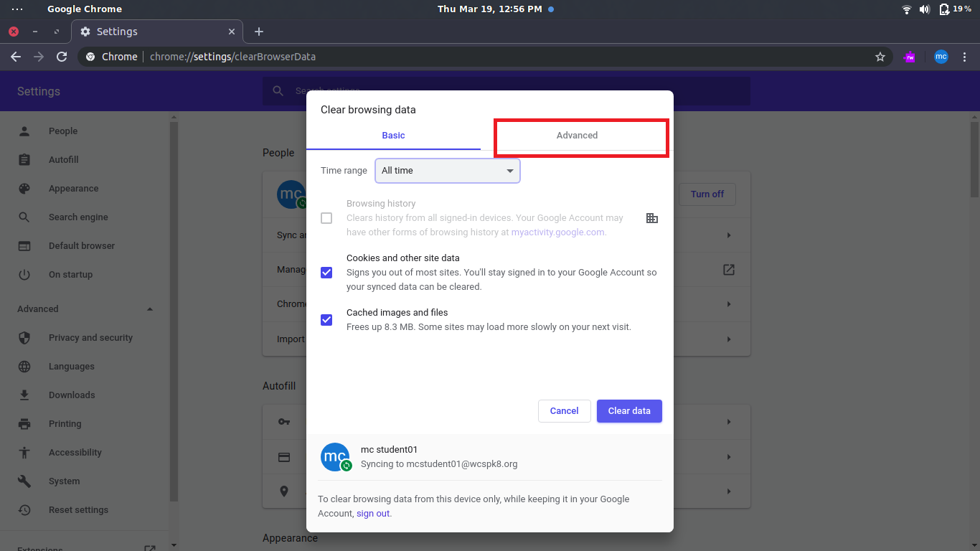The image size is (980, 551).
Task: Open the clock showing Thu Mar 19
Action: click(x=489, y=9)
